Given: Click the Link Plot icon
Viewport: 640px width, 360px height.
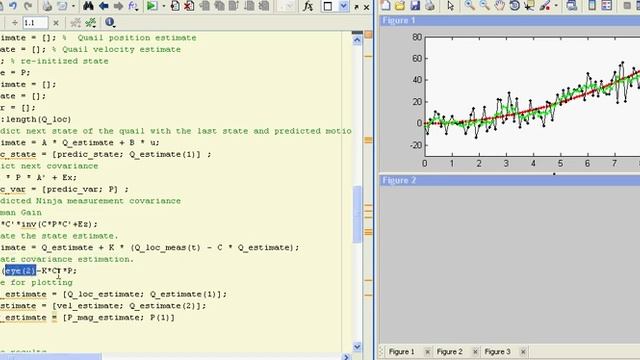Looking at the screenshot, I should pyautogui.click(x=572, y=5).
